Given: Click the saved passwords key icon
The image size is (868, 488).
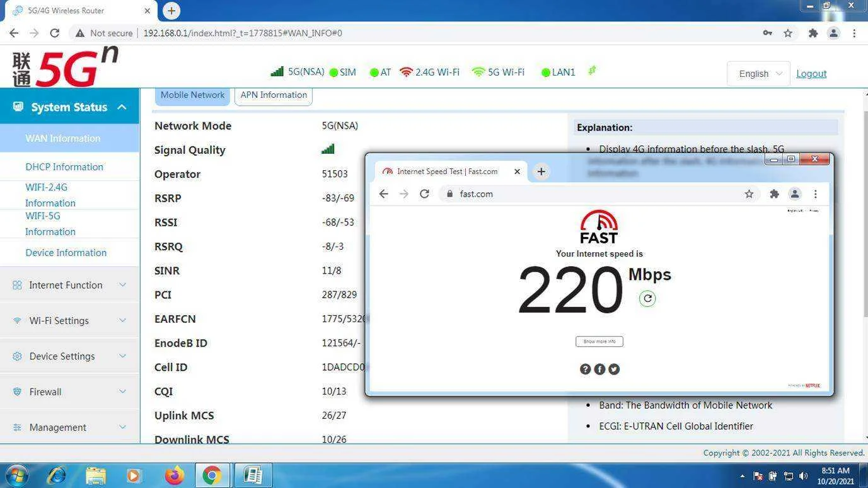Looking at the screenshot, I should pyautogui.click(x=767, y=33).
